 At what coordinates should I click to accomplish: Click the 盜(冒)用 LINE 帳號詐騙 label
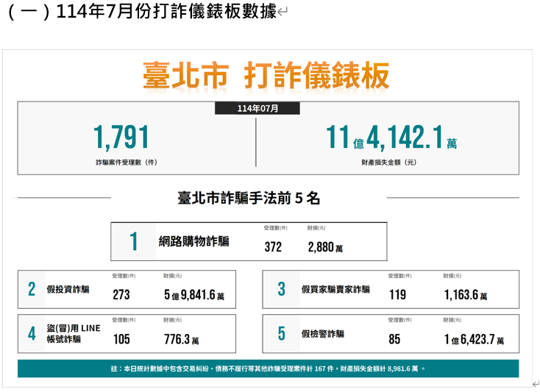point(73,333)
